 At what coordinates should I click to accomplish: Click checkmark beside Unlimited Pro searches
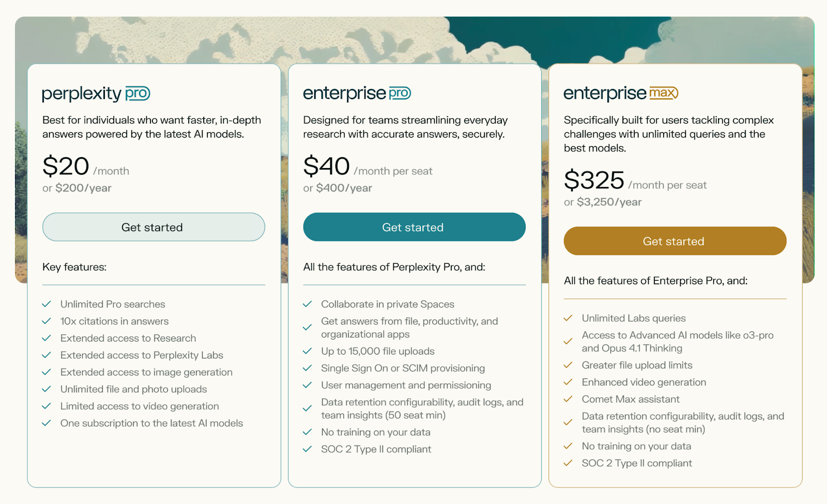47,304
